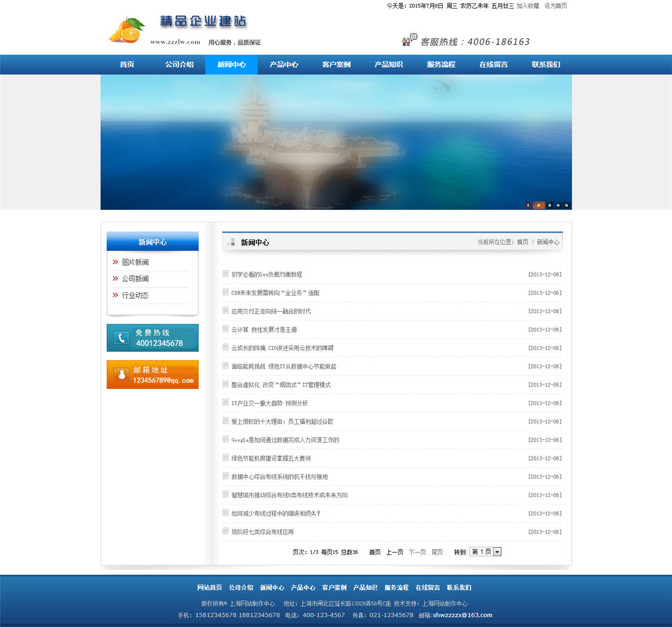Click the phone icon in free hotline banner
Viewport: 672px width, 627px height.
click(x=121, y=337)
